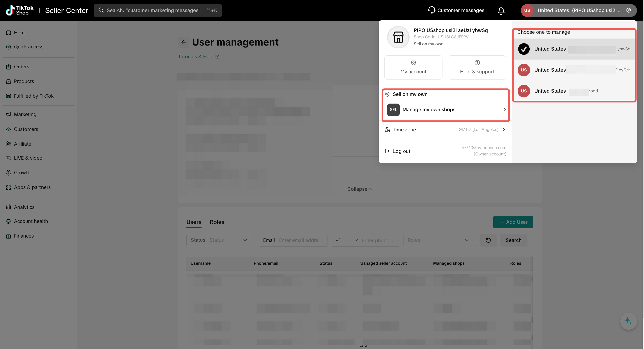The width and height of the screenshot is (644, 349).
Task: Click the reset filters refresh icon
Action: (488, 240)
